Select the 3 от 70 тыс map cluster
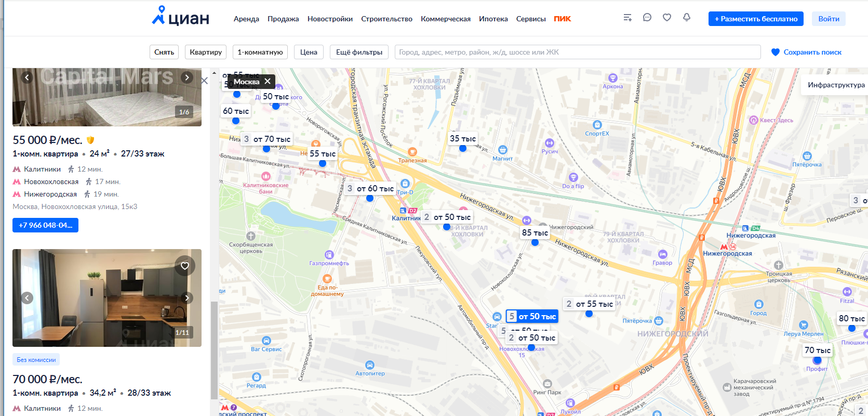868x416 pixels. (266, 139)
